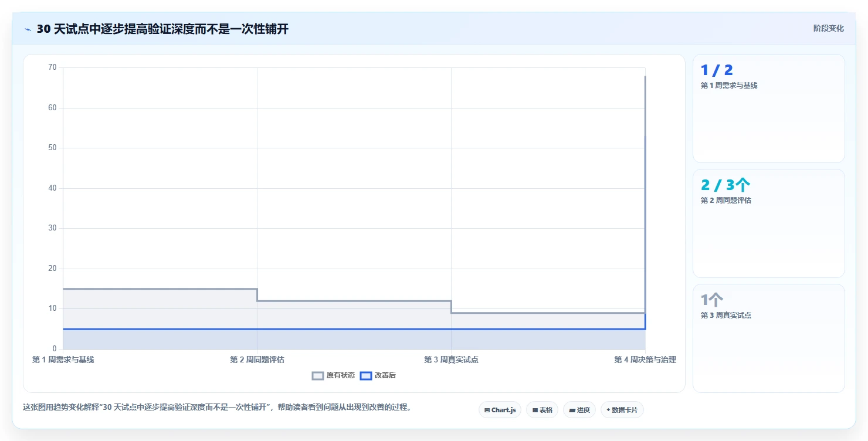Click the caption text below the chart
Image resolution: width=868 pixels, height=441 pixels.
tap(217, 407)
